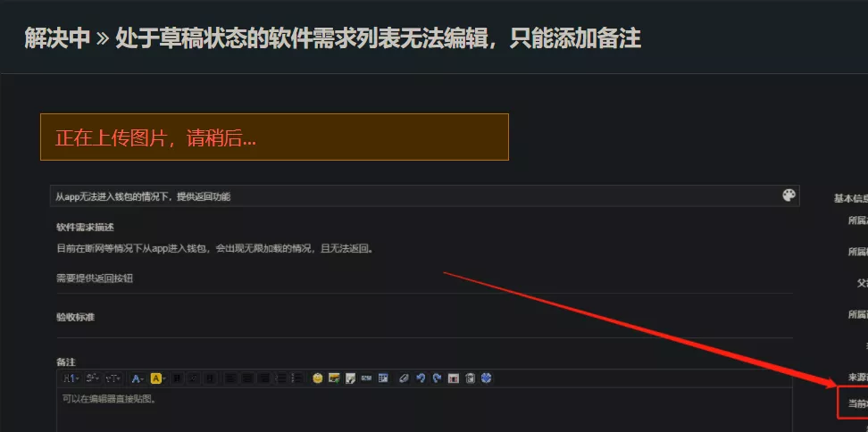Open the text color A dropdown
The width and height of the screenshot is (868, 432).
[x=138, y=378]
